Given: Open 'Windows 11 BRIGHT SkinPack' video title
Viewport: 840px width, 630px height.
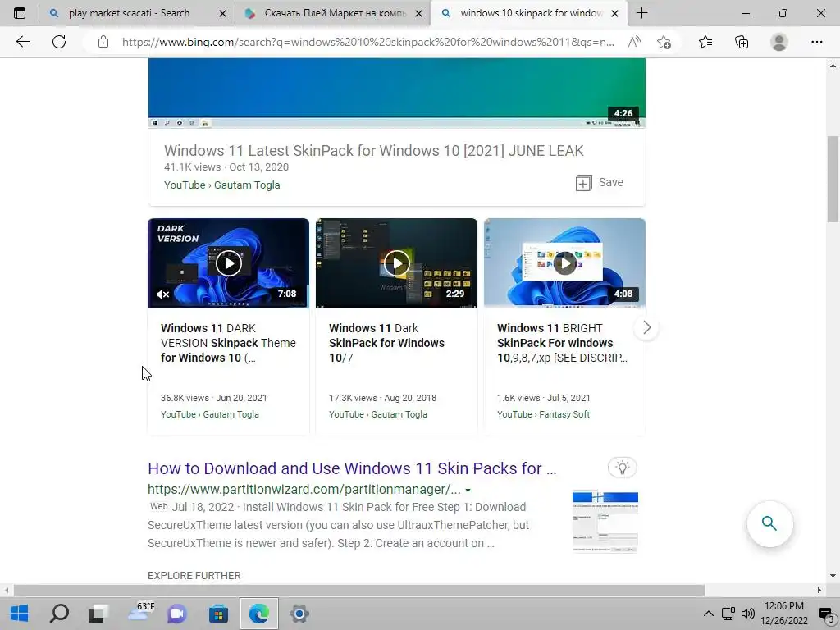Looking at the screenshot, I should pyautogui.click(x=562, y=343).
